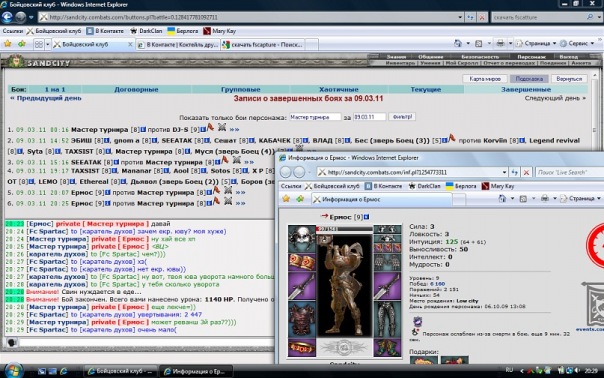
Task: Inspect steel leggings equipment slot
Action: pos(387,319)
